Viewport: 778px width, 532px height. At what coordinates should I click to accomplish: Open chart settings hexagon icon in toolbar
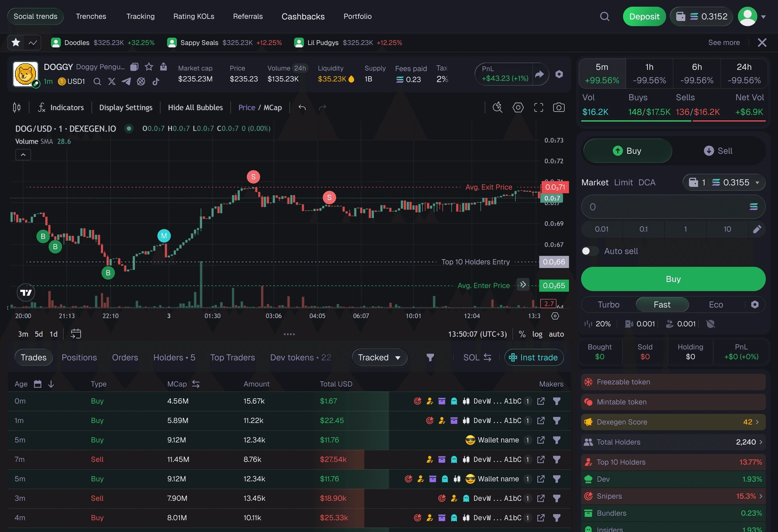coord(518,107)
